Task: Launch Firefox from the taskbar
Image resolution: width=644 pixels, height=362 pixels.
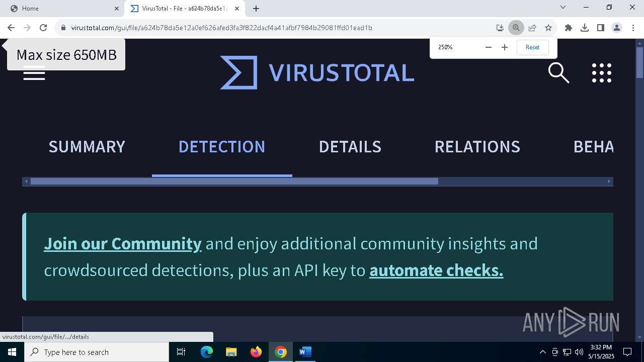Action: (x=256, y=352)
